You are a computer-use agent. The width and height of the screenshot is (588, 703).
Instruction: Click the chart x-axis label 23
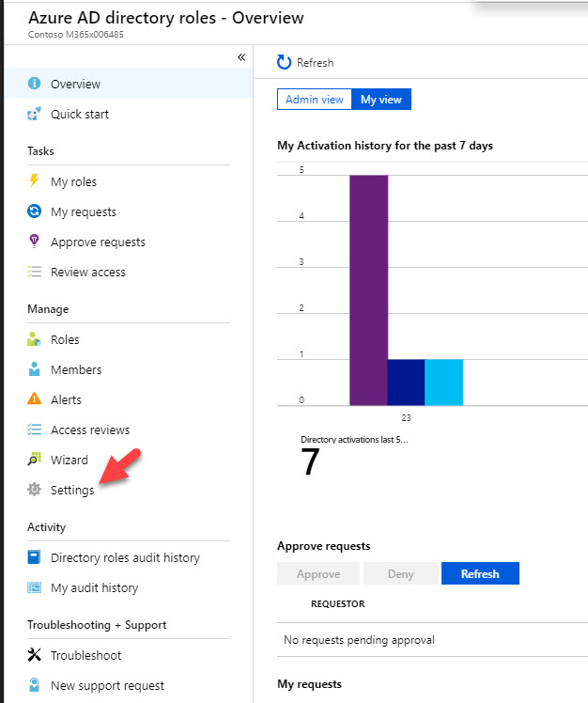click(x=406, y=417)
